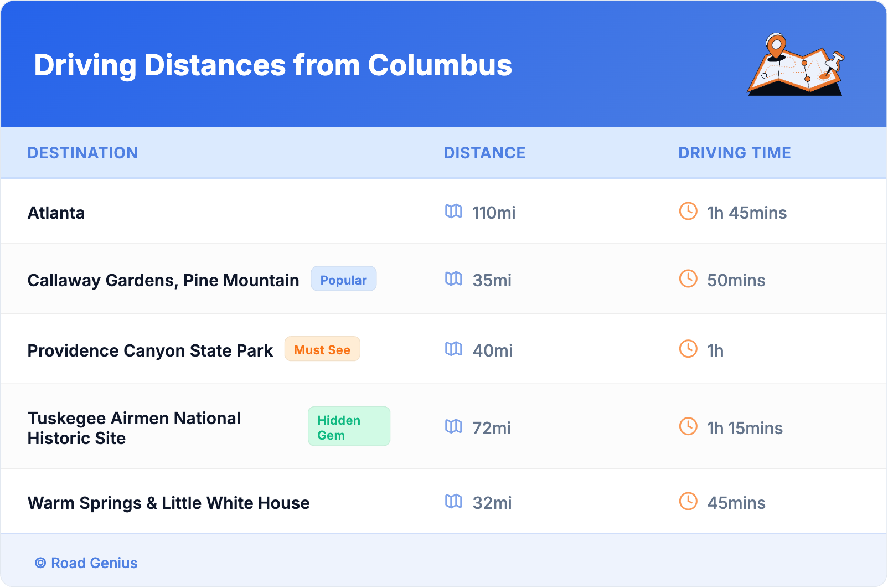Open the Road Genius copyright link
Screen dimensions: 888x588
(86, 563)
